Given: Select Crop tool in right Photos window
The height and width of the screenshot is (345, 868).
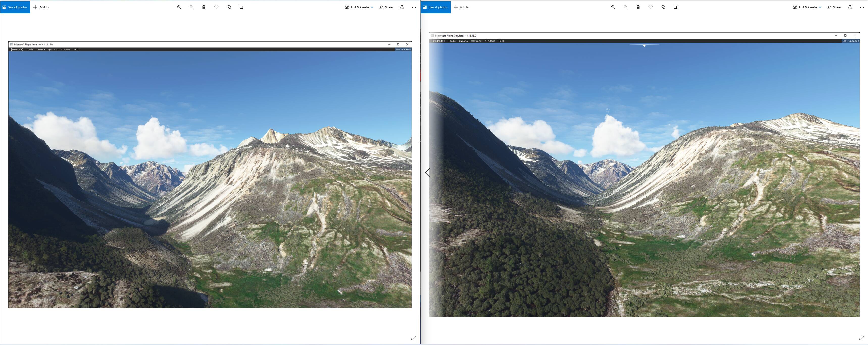Looking at the screenshot, I should pos(675,7).
